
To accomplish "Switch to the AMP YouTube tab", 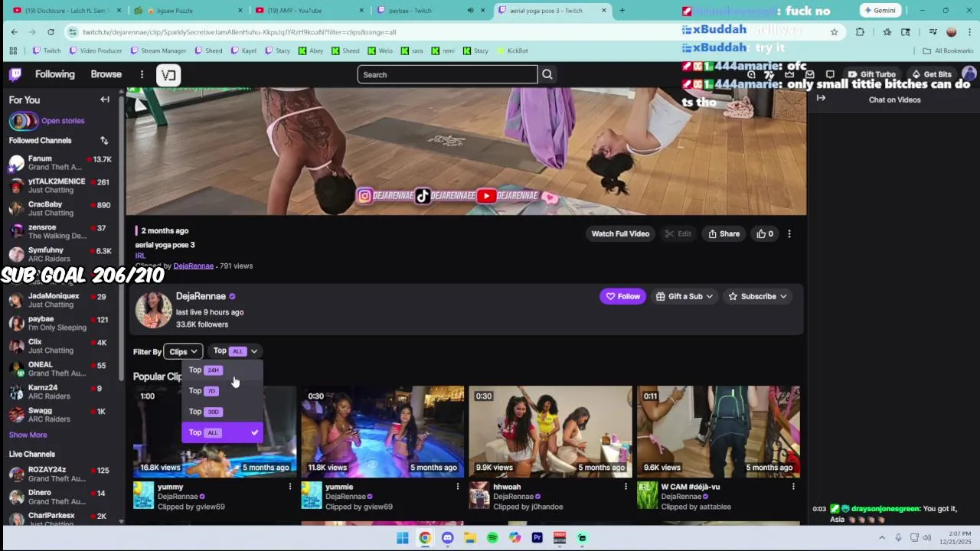I will [x=310, y=11].
